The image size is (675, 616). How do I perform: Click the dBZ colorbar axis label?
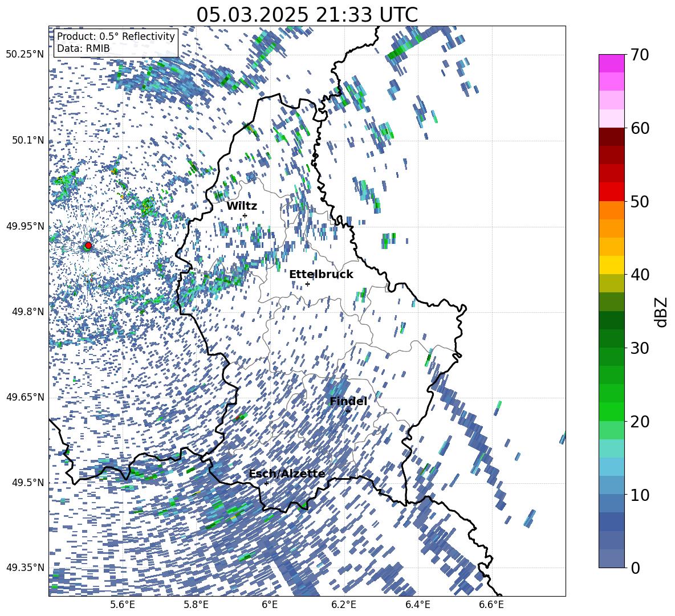(662, 312)
